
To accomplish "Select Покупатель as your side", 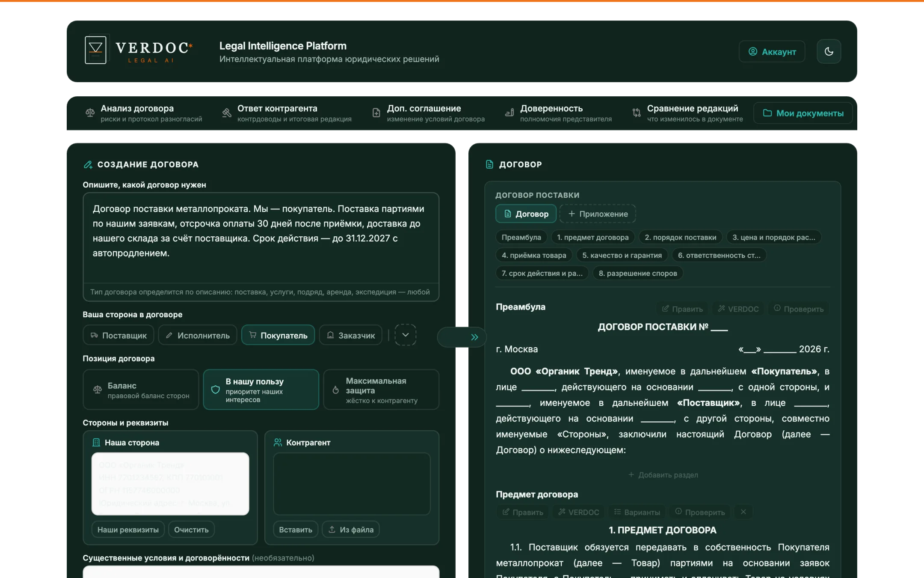I will [278, 335].
